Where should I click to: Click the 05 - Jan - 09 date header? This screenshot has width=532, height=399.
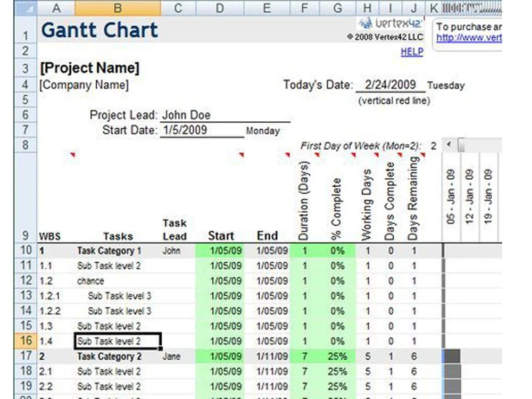coord(451,196)
